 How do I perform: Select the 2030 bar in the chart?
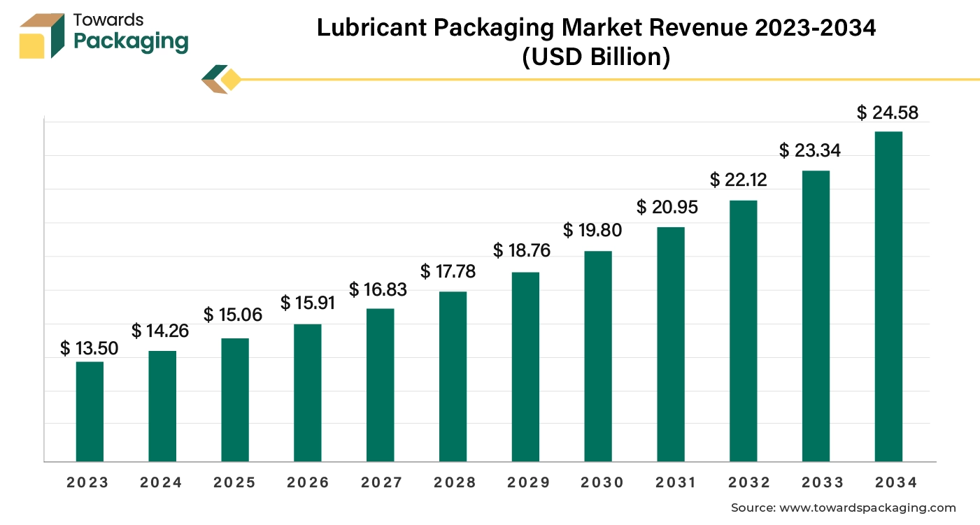(x=598, y=357)
